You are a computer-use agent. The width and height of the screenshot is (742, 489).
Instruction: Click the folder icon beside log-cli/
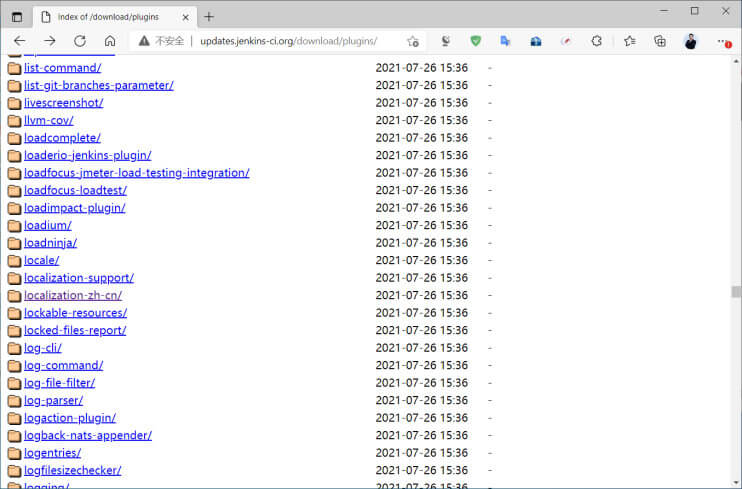tap(14, 348)
